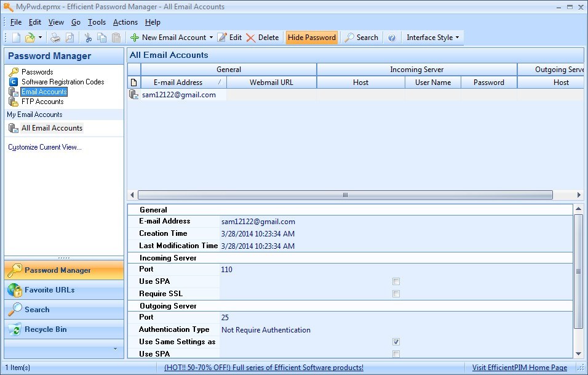Click the Delete toolbar button

tap(263, 38)
